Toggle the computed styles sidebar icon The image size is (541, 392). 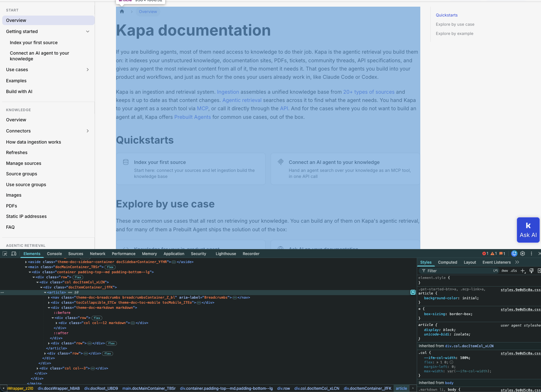(539, 271)
